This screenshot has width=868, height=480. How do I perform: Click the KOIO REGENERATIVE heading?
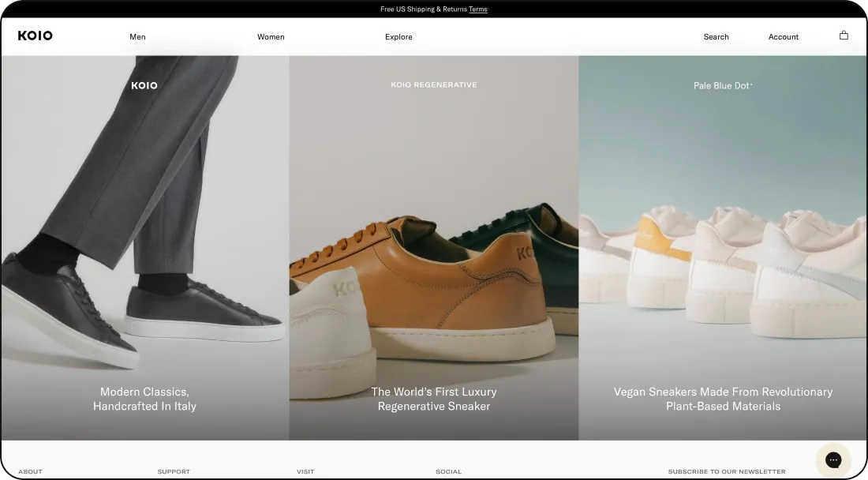pyautogui.click(x=434, y=84)
